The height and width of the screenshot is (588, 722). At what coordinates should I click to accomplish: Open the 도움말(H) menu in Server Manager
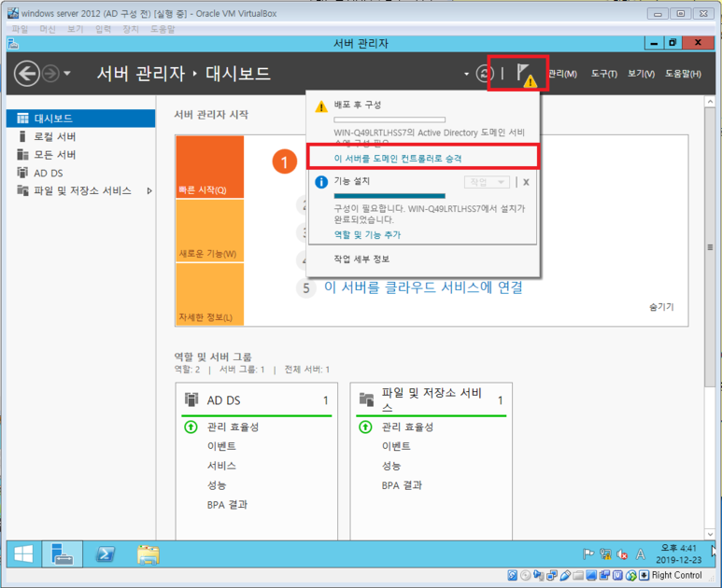coord(683,74)
